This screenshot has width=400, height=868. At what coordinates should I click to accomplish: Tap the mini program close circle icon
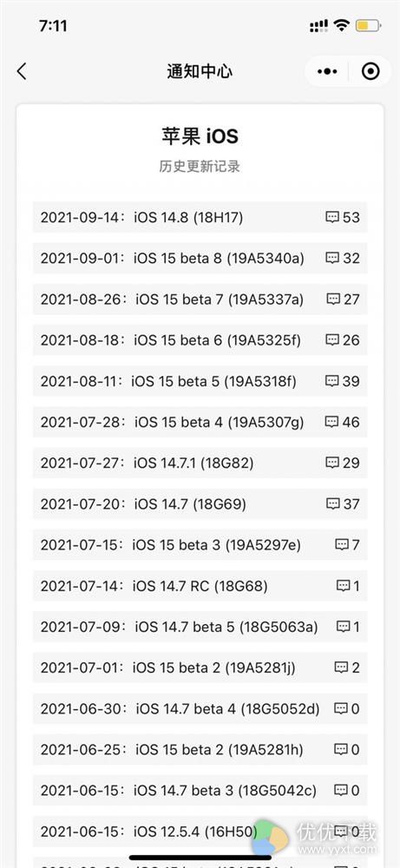click(x=370, y=71)
